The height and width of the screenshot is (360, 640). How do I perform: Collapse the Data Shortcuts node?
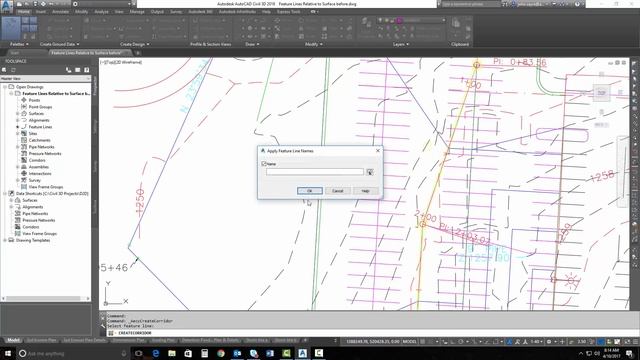[5, 193]
